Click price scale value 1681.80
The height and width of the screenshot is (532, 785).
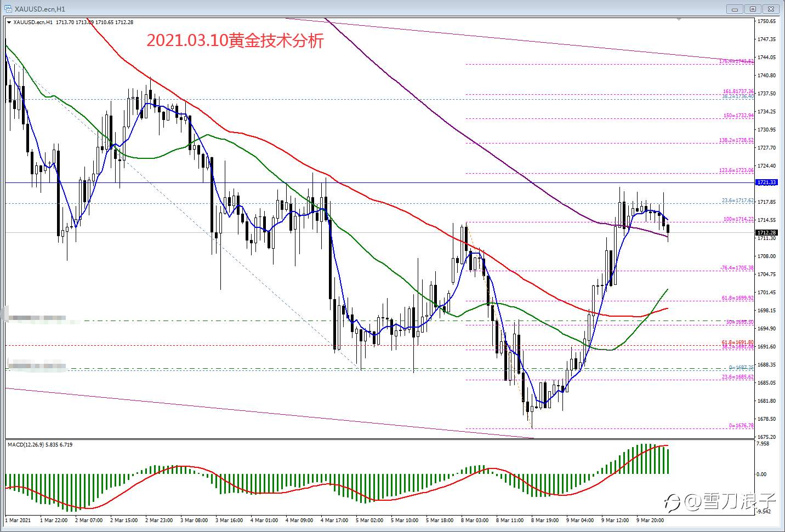766,401
